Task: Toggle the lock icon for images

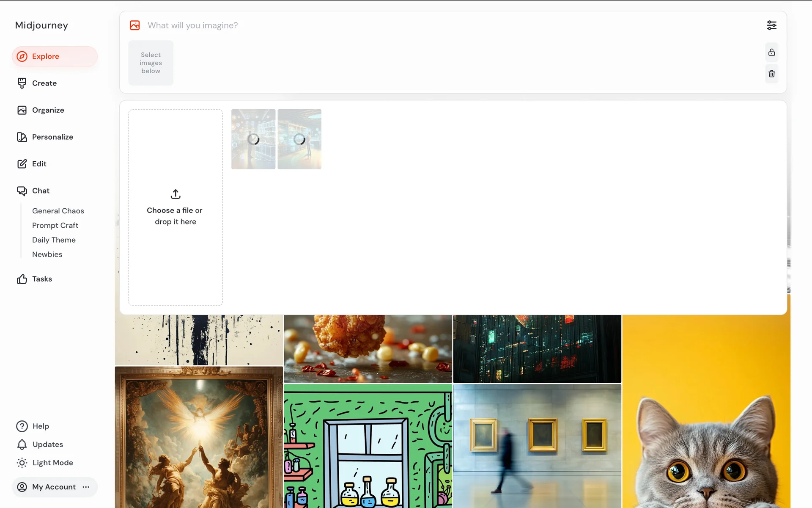Action: [771, 52]
